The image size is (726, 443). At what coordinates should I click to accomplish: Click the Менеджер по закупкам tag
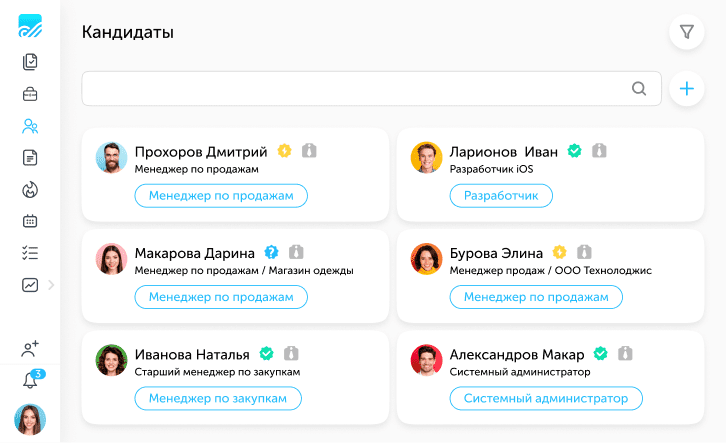click(x=218, y=399)
